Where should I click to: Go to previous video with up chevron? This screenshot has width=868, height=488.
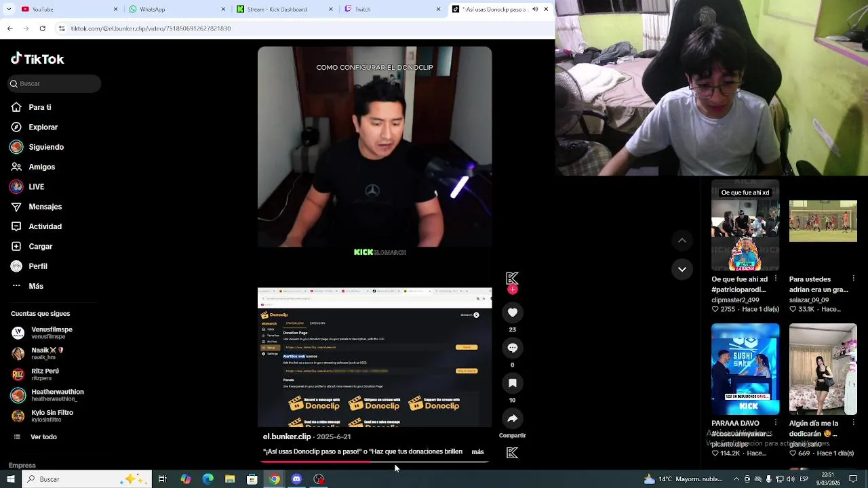[682, 241]
